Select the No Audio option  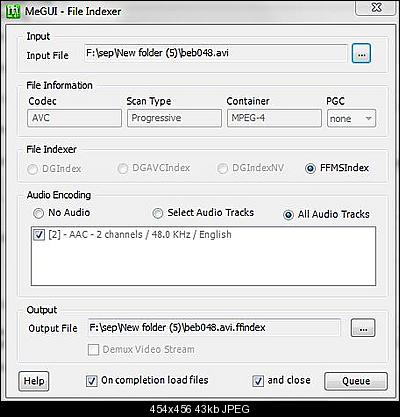click(x=38, y=213)
